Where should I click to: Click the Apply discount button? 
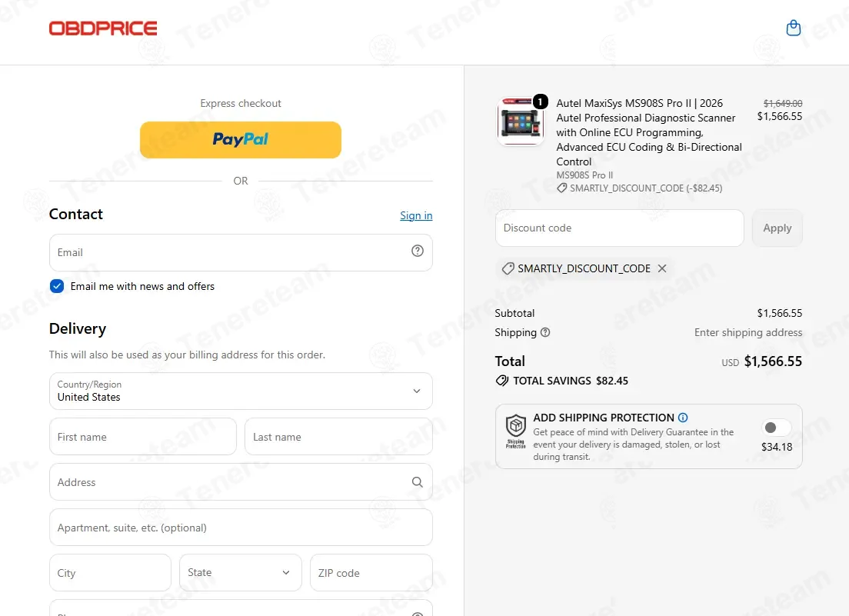pos(777,228)
